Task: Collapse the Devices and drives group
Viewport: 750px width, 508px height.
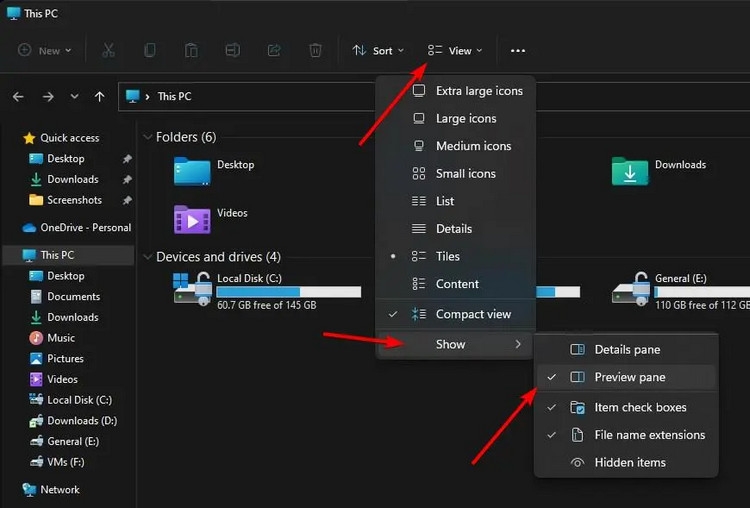Action: click(147, 257)
